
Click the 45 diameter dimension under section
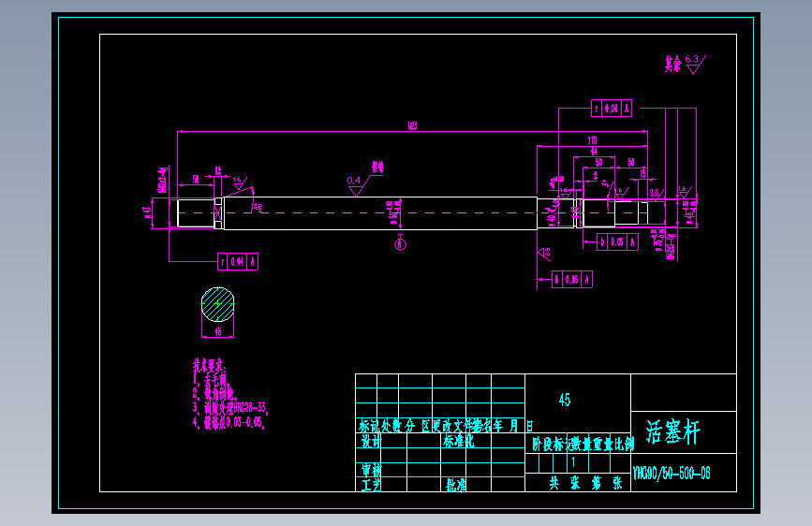[218, 332]
